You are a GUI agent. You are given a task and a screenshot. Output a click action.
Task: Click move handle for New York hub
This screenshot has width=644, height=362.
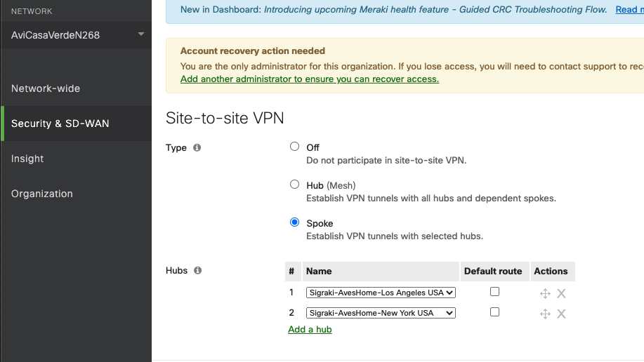pyautogui.click(x=545, y=314)
